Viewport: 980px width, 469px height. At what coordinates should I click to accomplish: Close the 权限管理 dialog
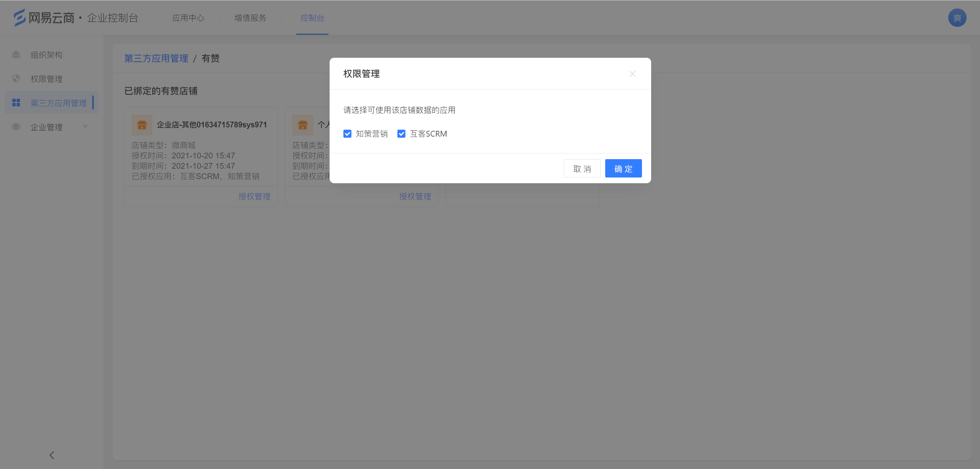coord(632,73)
